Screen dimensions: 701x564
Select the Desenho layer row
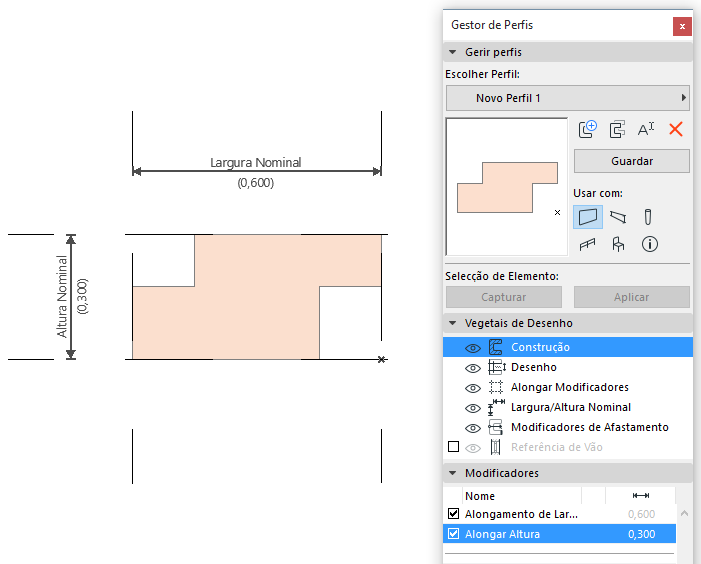click(568, 367)
